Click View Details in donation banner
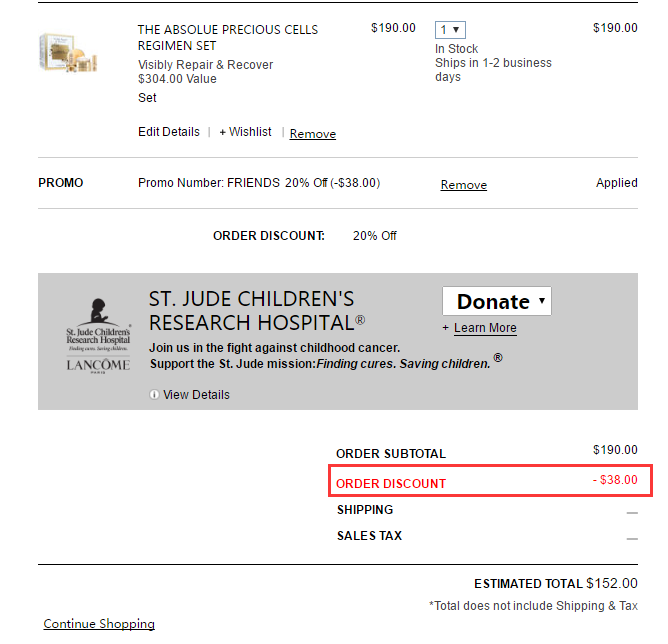The image size is (668, 644). coord(196,394)
